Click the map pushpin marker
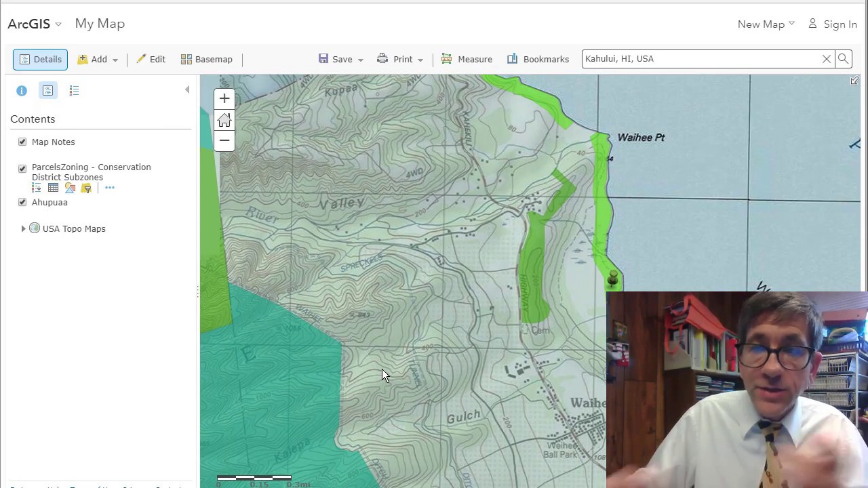The width and height of the screenshot is (868, 488). (x=612, y=279)
